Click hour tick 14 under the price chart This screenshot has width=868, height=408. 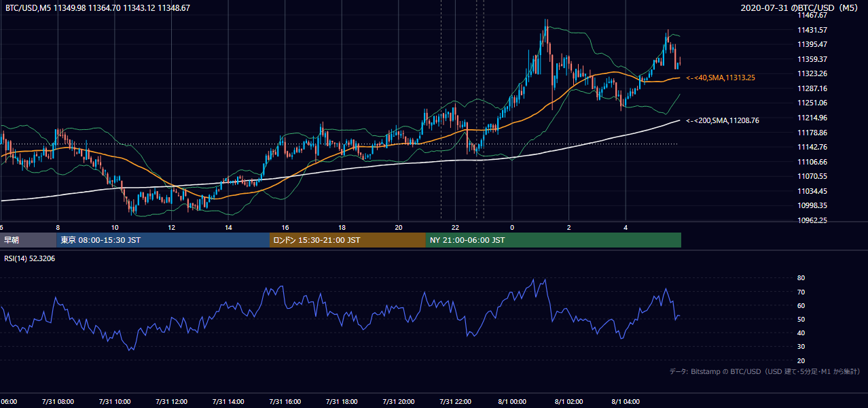[x=228, y=227]
